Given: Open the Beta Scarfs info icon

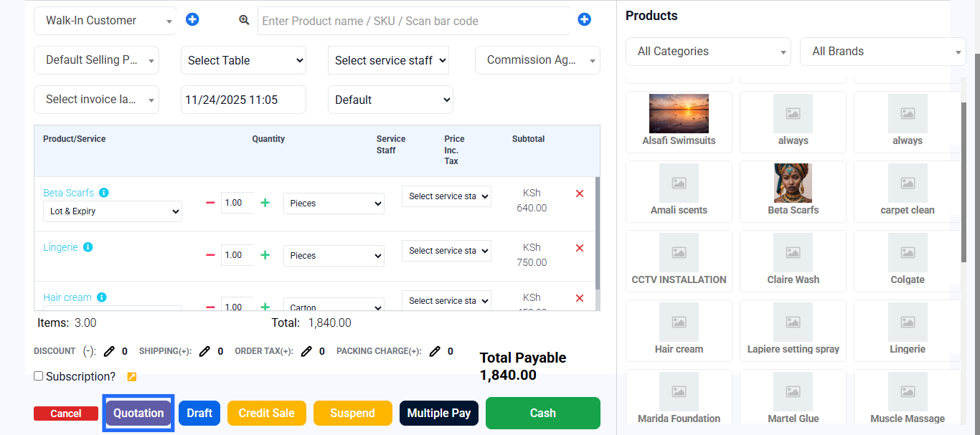Looking at the screenshot, I should coord(104,193).
